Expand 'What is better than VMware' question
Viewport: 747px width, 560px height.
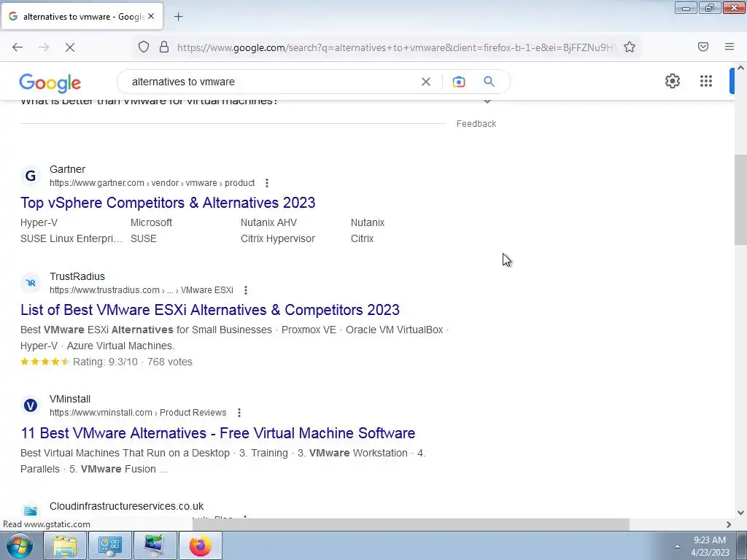coord(487,101)
